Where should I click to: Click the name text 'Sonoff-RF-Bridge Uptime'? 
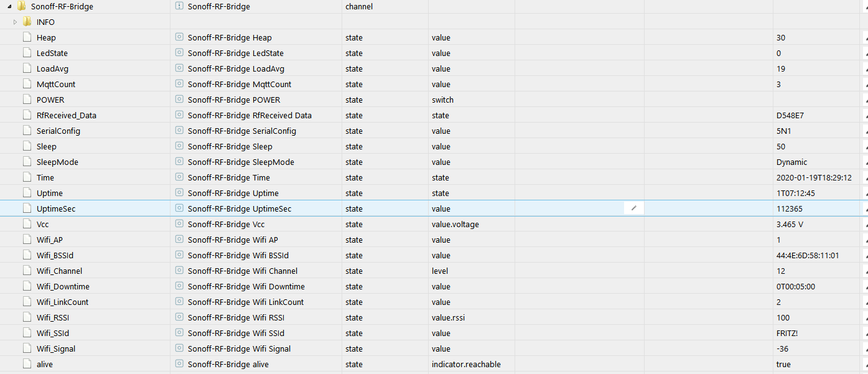pos(233,193)
